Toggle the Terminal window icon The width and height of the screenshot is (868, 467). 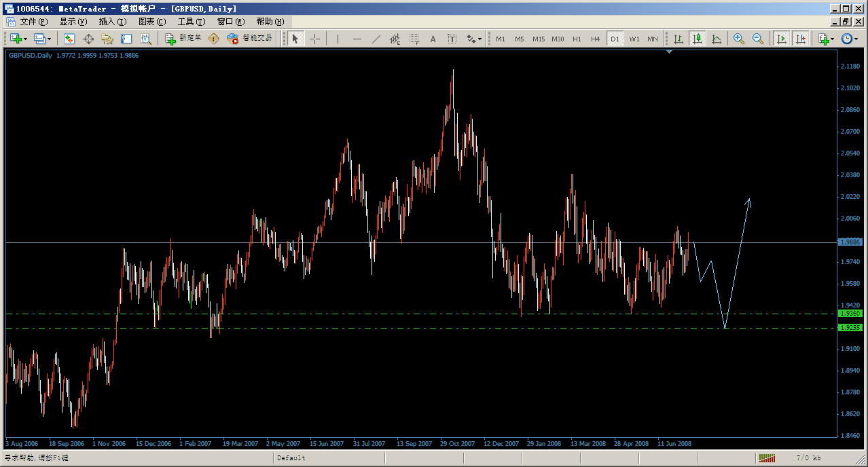[x=126, y=39]
